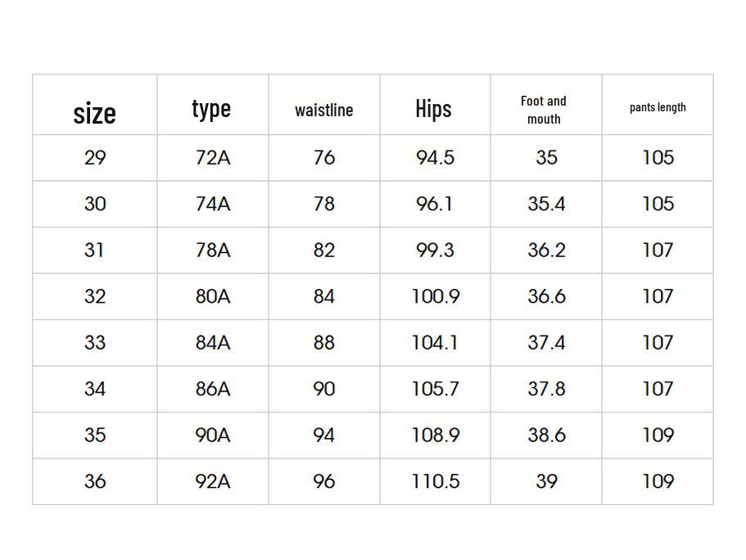Select the "pants length" header cell
Image resolution: width=746 pixels, height=560 pixels.
(x=658, y=107)
